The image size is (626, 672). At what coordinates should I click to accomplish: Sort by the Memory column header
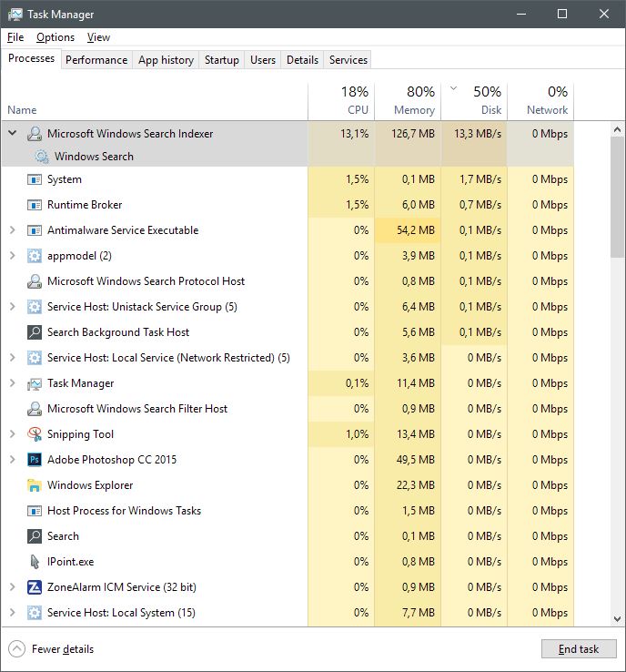408,101
